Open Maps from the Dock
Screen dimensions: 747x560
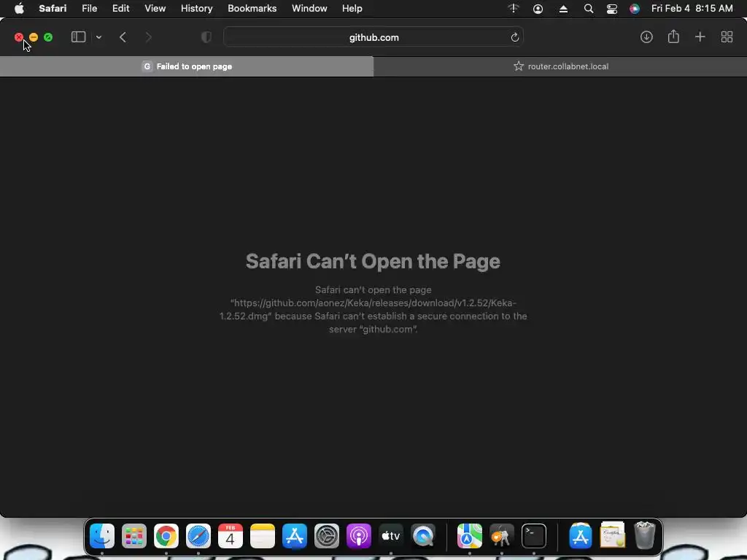(x=469, y=536)
